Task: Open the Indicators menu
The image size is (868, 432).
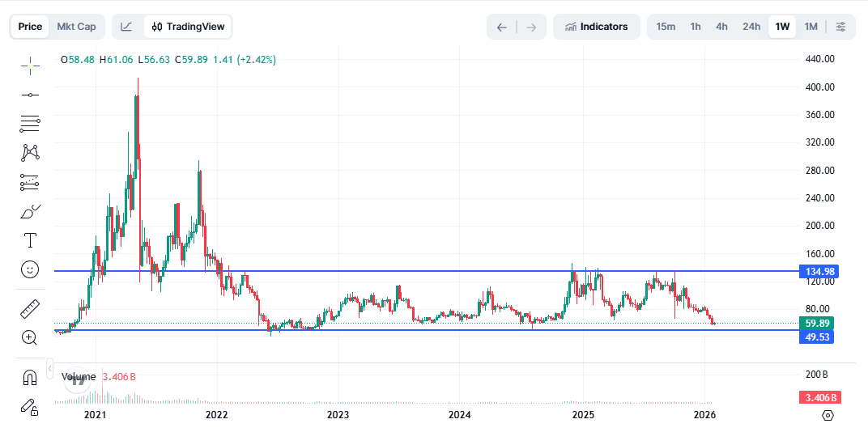Action: point(597,27)
